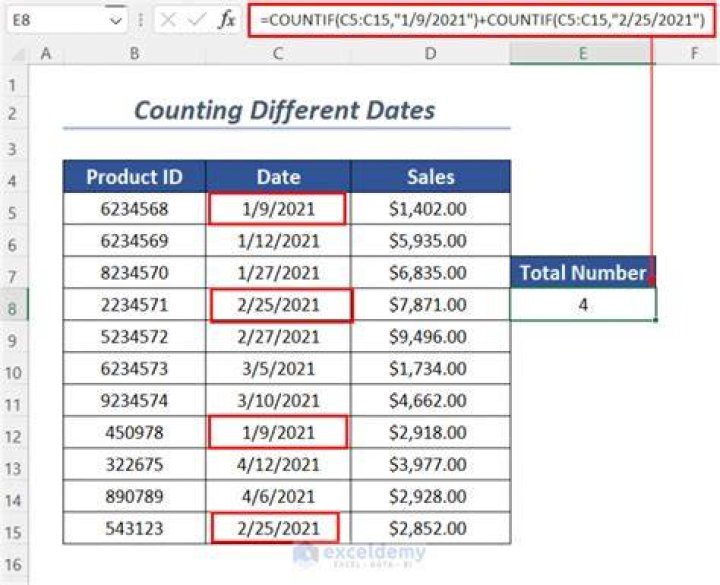Select date cell 1/27/2021

coord(278,273)
